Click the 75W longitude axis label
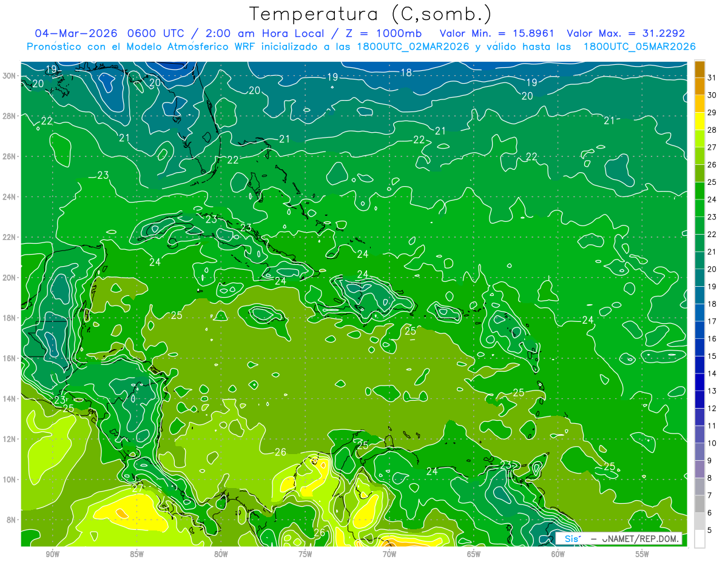The image size is (728, 562). (x=305, y=554)
